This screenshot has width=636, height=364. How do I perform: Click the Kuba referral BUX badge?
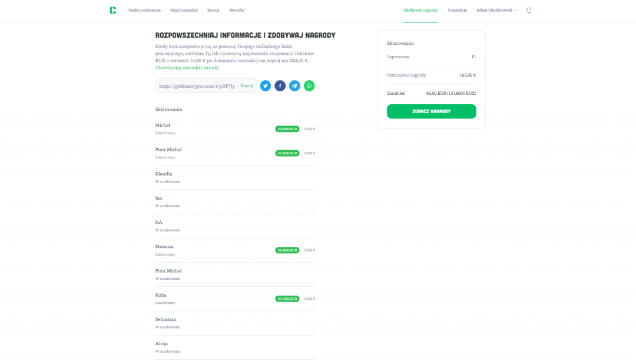coord(287,299)
